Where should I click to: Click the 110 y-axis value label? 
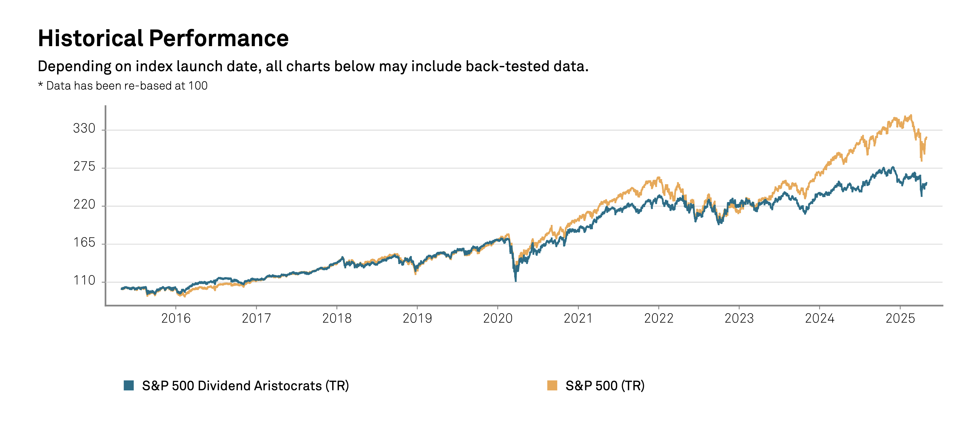[84, 281]
